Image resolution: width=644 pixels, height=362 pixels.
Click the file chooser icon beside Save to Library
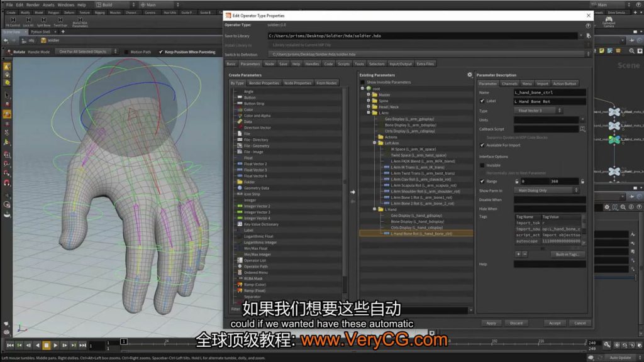(x=588, y=36)
